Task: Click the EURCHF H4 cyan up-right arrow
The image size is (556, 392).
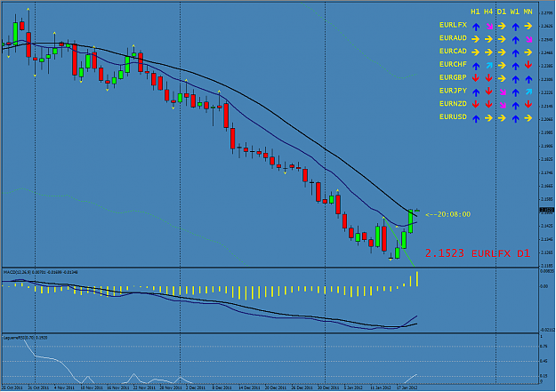Action: tap(489, 65)
